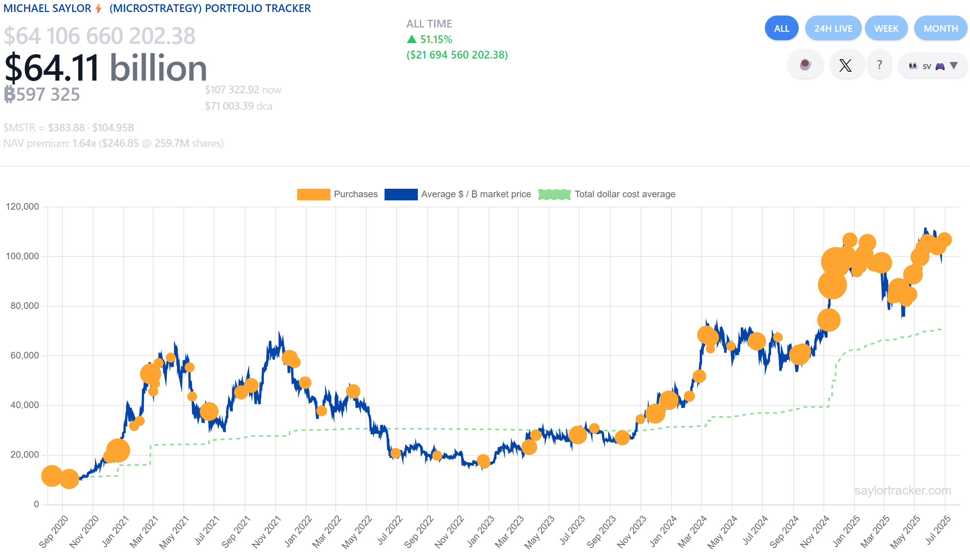Switch to the WEEK tab
Image resolution: width=970 pixels, height=560 pixels.
pos(886,28)
